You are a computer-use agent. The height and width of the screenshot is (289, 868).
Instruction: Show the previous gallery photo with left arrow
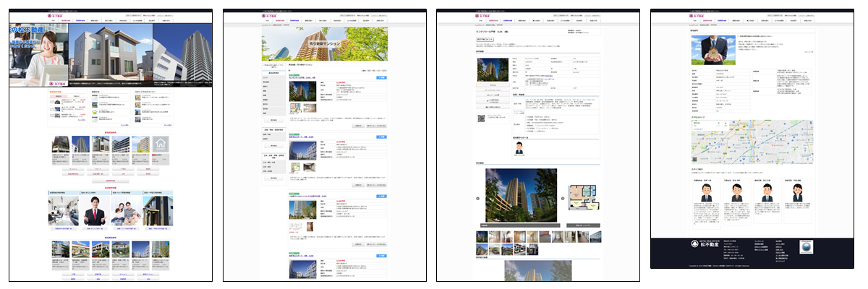478,199
